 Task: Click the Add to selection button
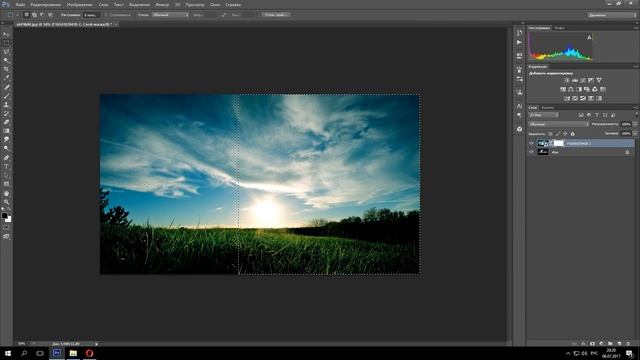pos(34,15)
